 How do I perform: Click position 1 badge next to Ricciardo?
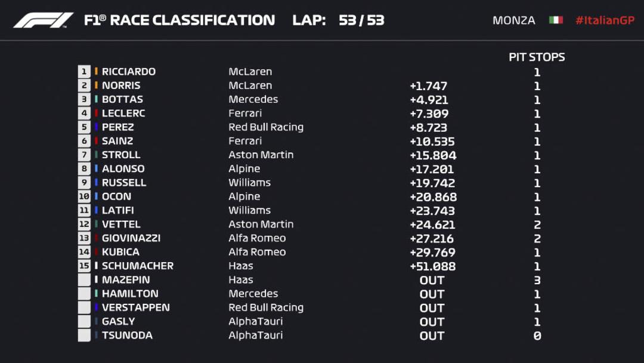pos(84,72)
